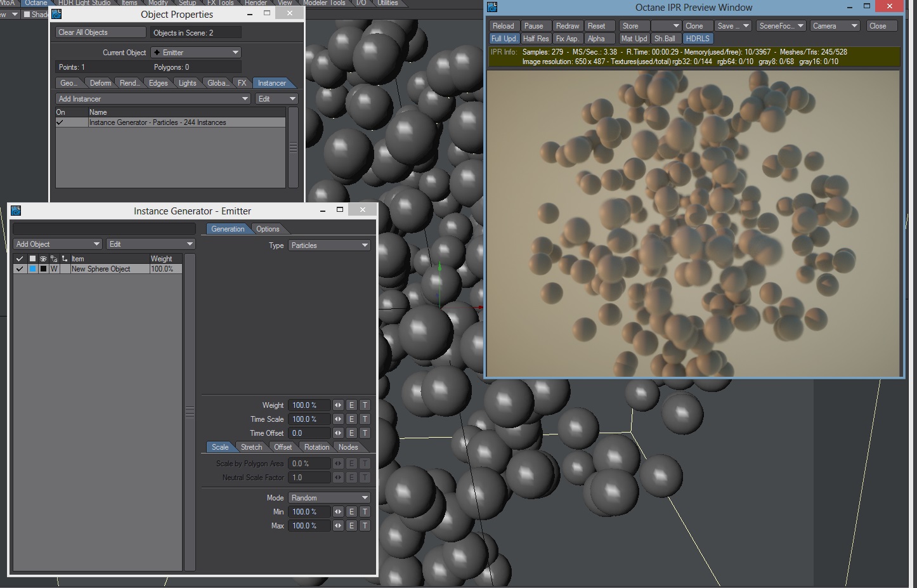Click the Texture (T) button for Max
917x588 pixels.
tap(365, 526)
